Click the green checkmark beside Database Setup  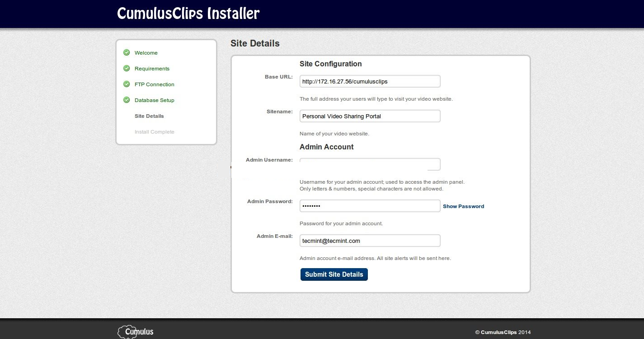click(127, 100)
